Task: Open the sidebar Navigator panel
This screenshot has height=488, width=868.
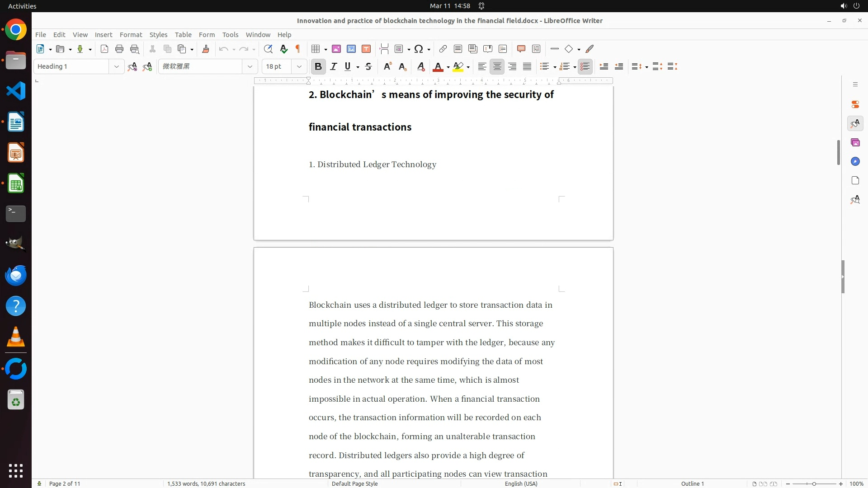Action: tap(855, 162)
